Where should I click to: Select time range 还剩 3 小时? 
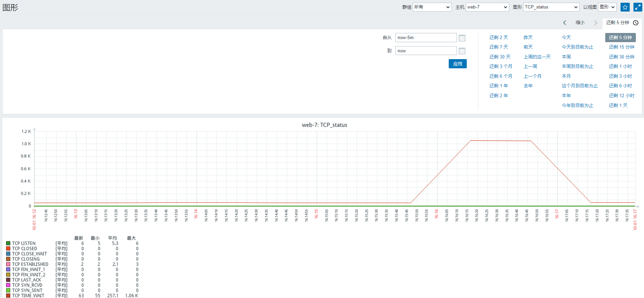[621, 76]
